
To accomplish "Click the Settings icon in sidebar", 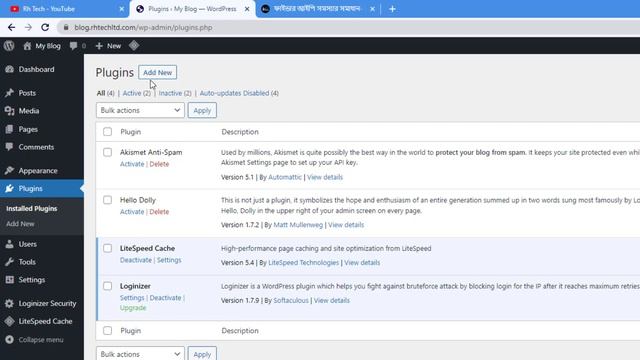I will (x=9, y=280).
